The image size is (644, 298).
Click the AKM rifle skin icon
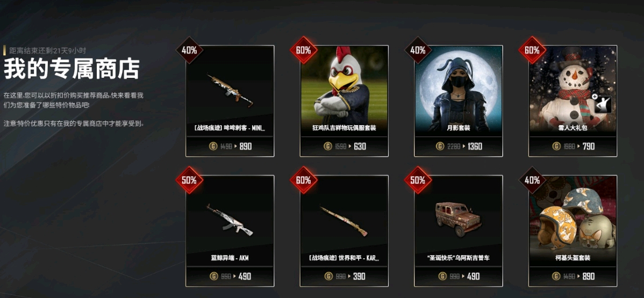[x=230, y=220]
